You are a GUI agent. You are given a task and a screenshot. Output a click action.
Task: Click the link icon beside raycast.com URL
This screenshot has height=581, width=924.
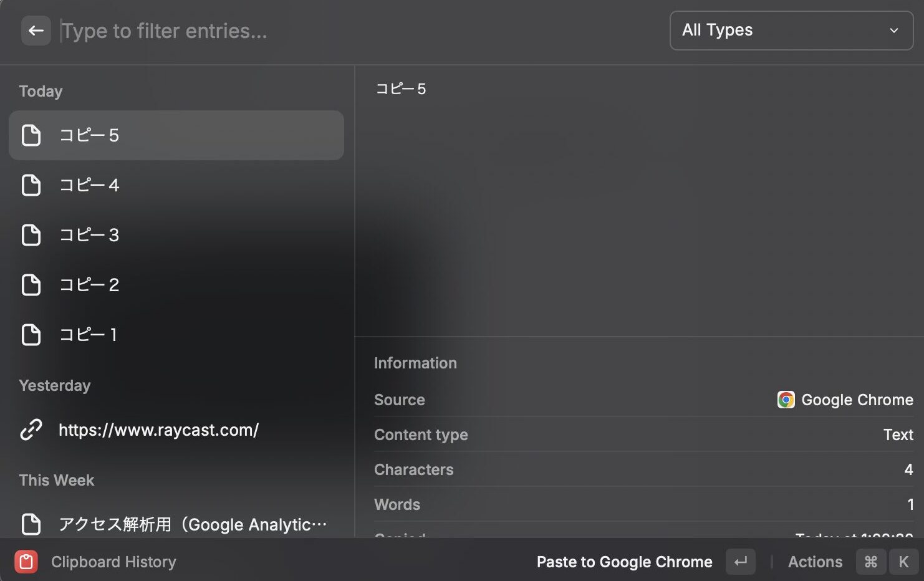(31, 430)
